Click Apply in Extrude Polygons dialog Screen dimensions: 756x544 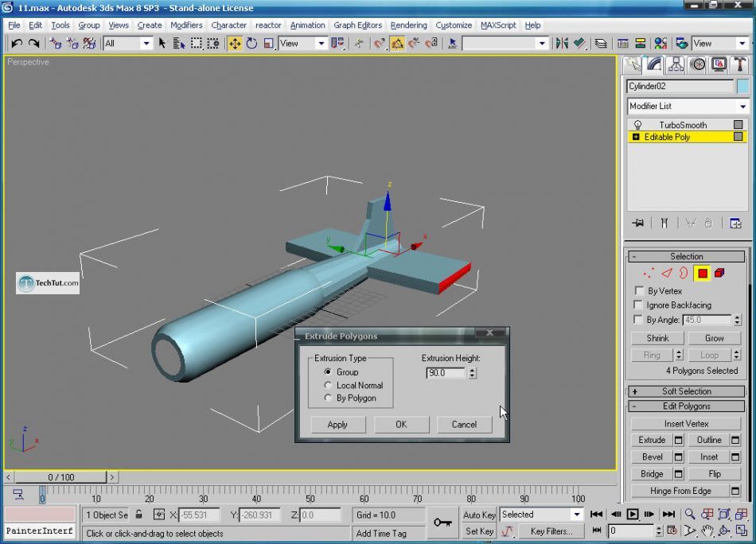[x=337, y=425]
